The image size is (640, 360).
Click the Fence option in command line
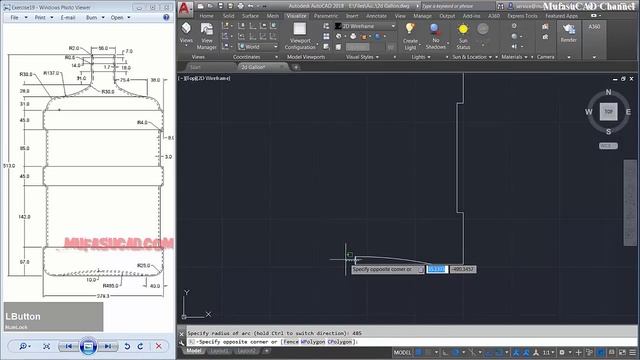291,342
